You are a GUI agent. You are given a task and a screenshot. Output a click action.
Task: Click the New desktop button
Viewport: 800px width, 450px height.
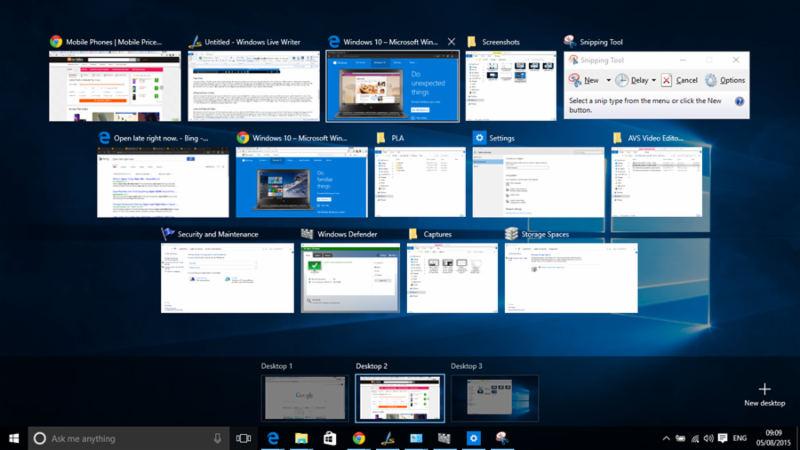tap(765, 393)
